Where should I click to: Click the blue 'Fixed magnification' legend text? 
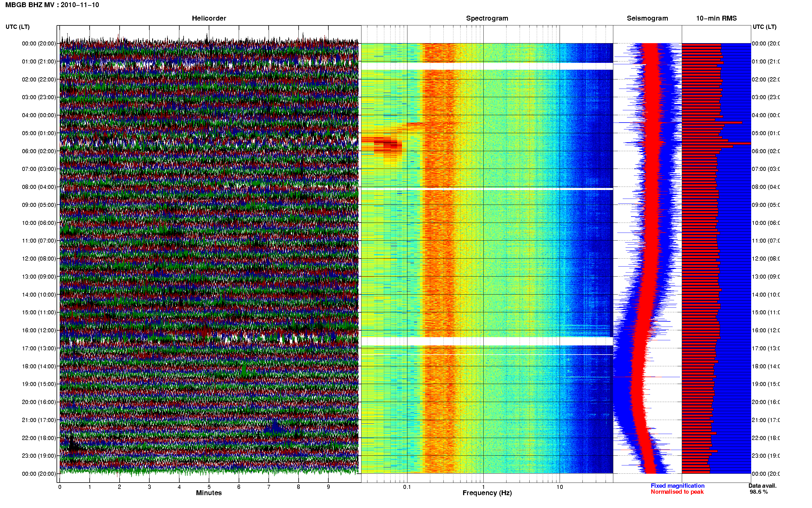678,486
